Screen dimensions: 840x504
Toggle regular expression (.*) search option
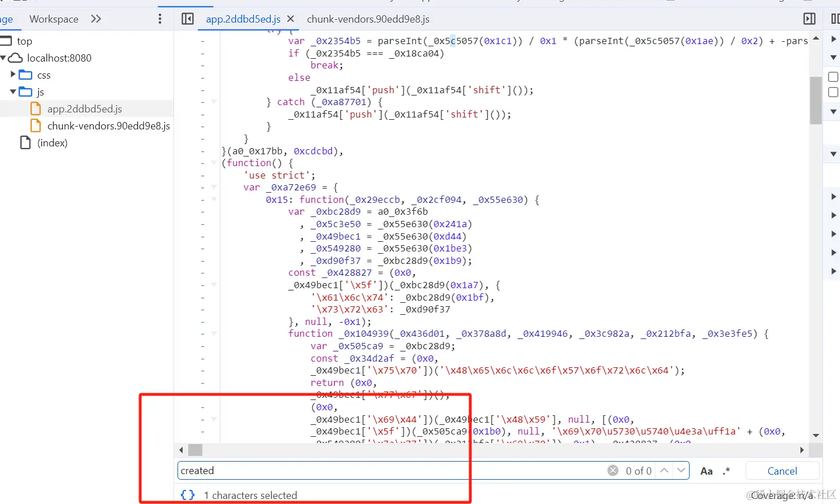[x=726, y=471]
